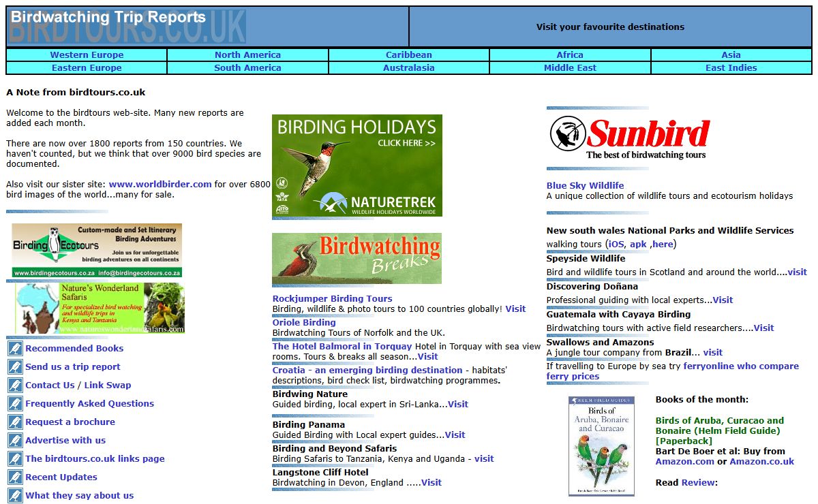Image resolution: width=818 pixels, height=504 pixels.
Task: Open the Send us a trip report link
Action: click(73, 366)
